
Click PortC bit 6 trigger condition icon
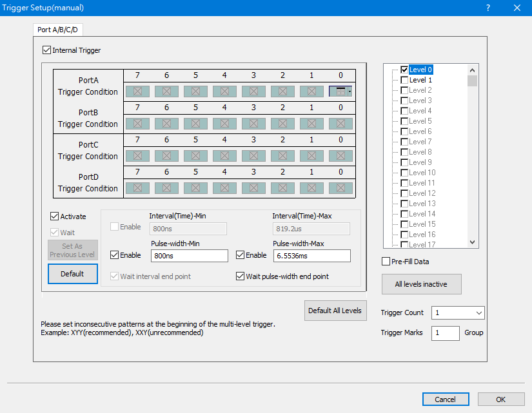coord(166,156)
